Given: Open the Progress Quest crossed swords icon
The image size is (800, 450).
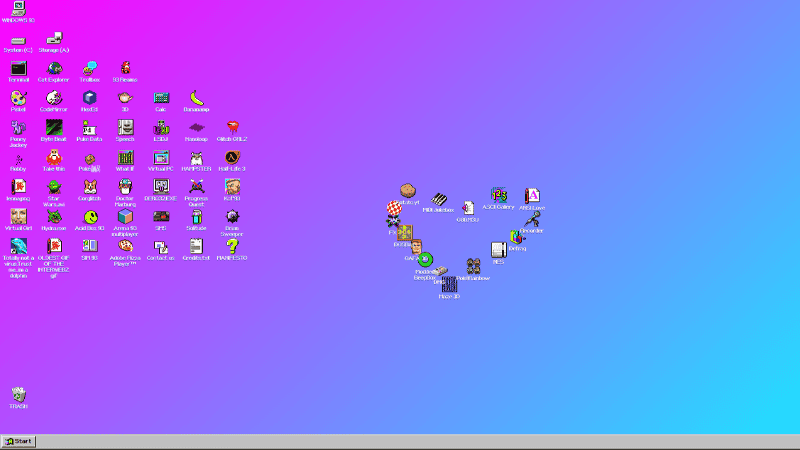Looking at the screenshot, I should [196, 187].
